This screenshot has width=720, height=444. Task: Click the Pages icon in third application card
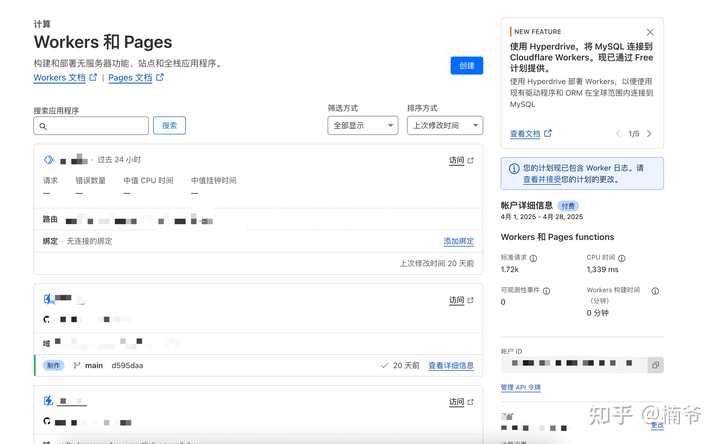coord(48,401)
